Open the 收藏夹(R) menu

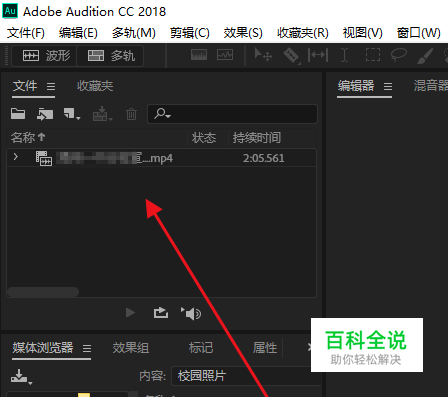(303, 33)
